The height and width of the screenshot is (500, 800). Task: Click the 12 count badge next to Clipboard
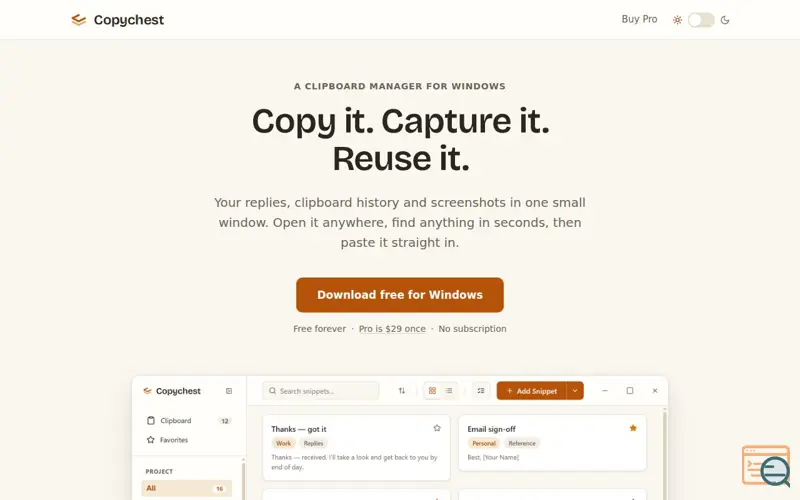pos(224,421)
